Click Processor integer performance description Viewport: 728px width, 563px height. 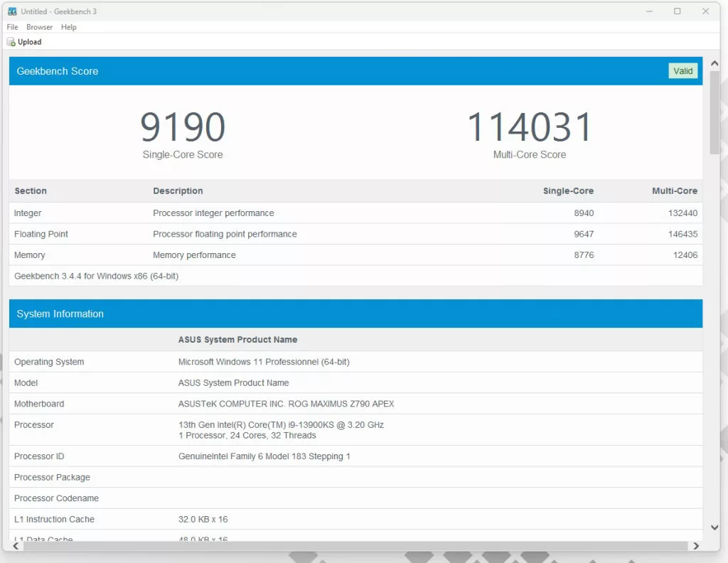pos(213,213)
